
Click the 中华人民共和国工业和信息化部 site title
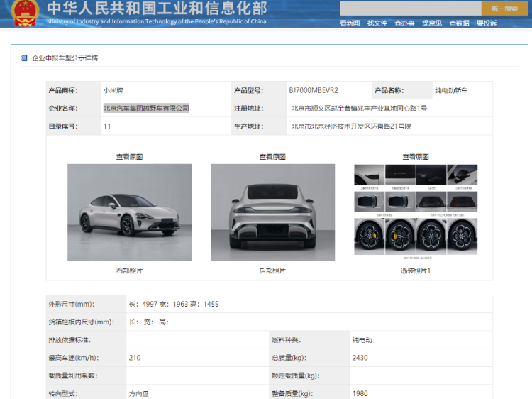(157, 9)
